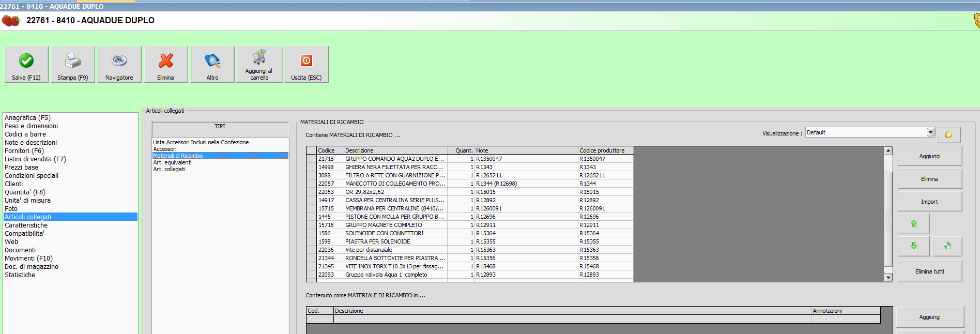Open the Navigatore tool
Screen dimensions: 980x334
[x=119, y=65]
